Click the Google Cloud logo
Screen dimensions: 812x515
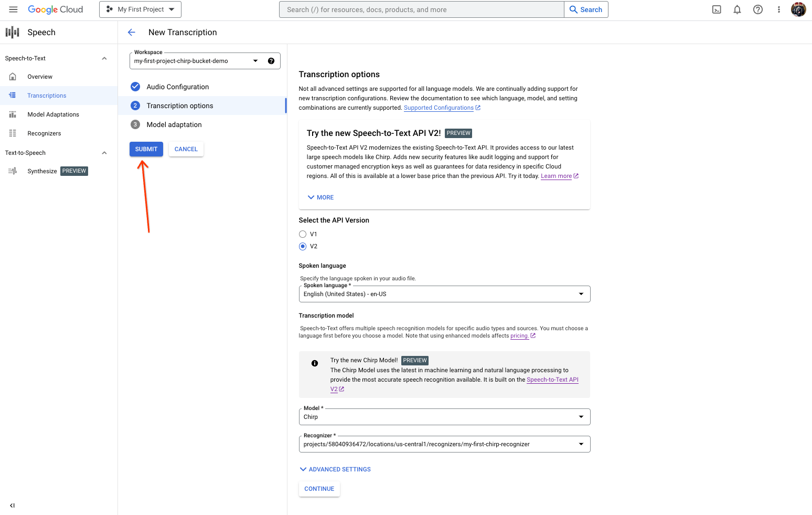click(55, 9)
